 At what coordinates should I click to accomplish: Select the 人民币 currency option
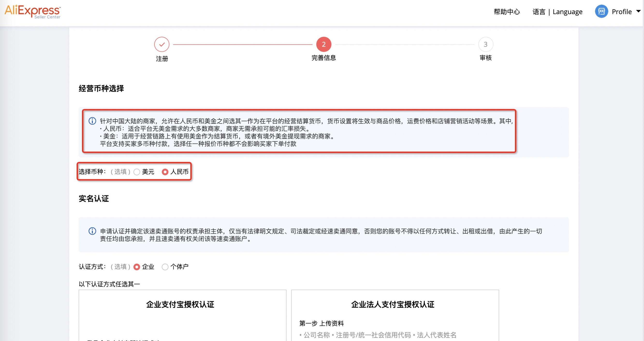click(x=165, y=172)
